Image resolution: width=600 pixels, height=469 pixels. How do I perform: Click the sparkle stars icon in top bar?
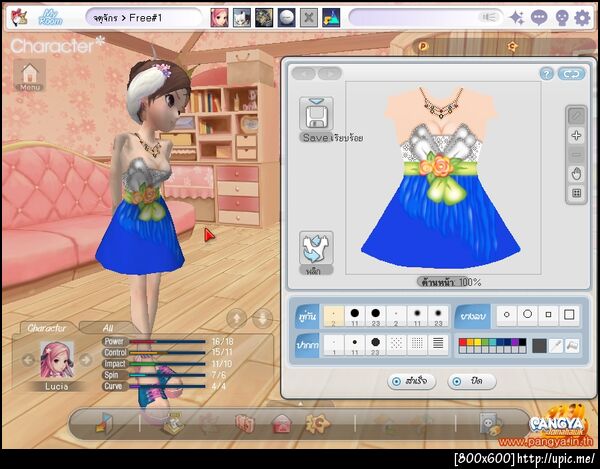point(517,18)
